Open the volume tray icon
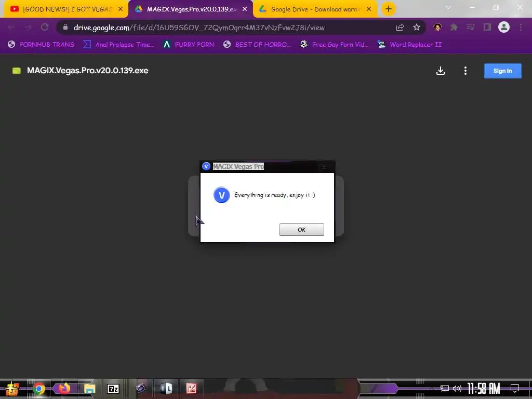532x399 pixels. [457, 389]
